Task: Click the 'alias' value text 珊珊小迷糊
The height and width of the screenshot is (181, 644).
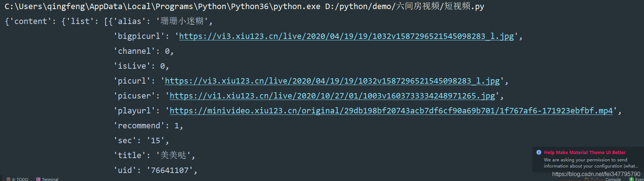Action: point(182,21)
